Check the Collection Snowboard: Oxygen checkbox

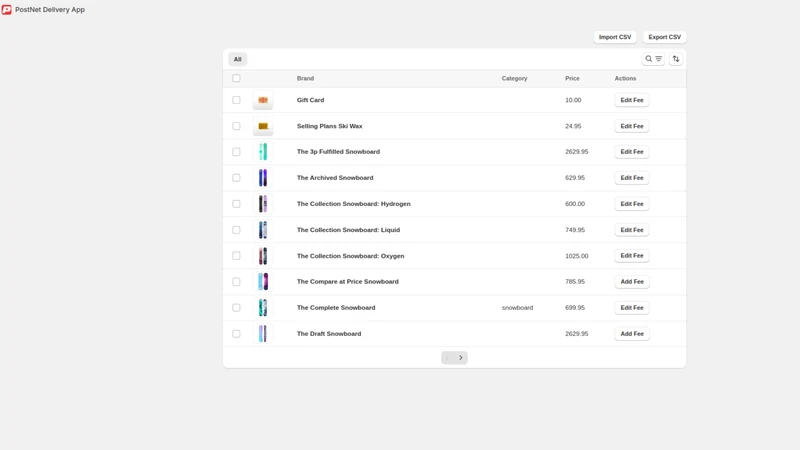pyautogui.click(x=236, y=256)
